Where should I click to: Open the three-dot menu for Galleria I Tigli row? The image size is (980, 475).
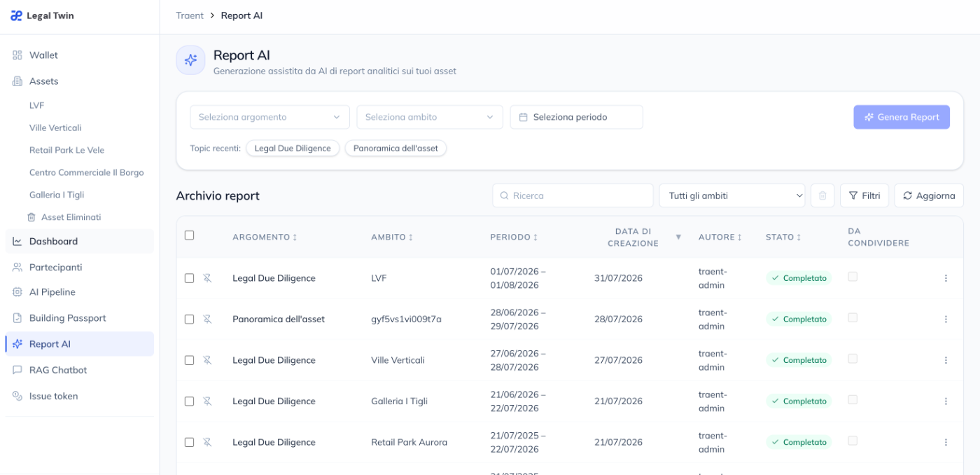[946, 401]
